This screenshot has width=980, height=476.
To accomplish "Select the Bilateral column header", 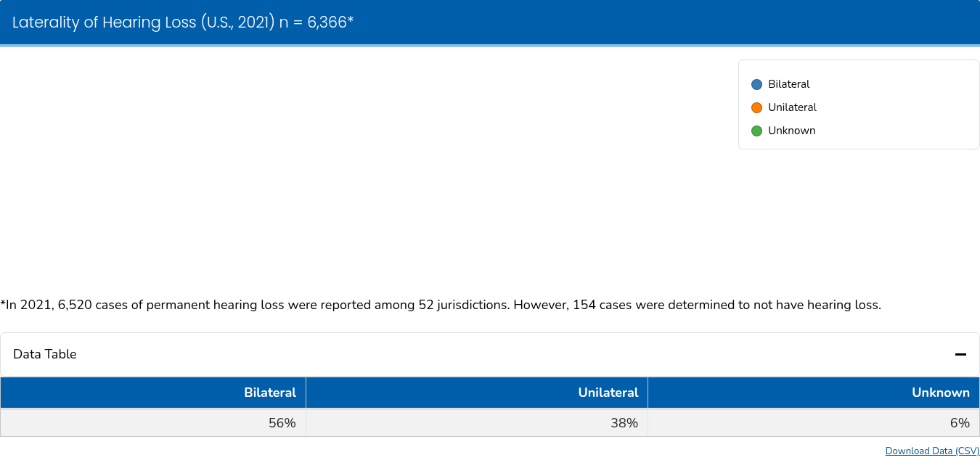I will click(270, 393).
